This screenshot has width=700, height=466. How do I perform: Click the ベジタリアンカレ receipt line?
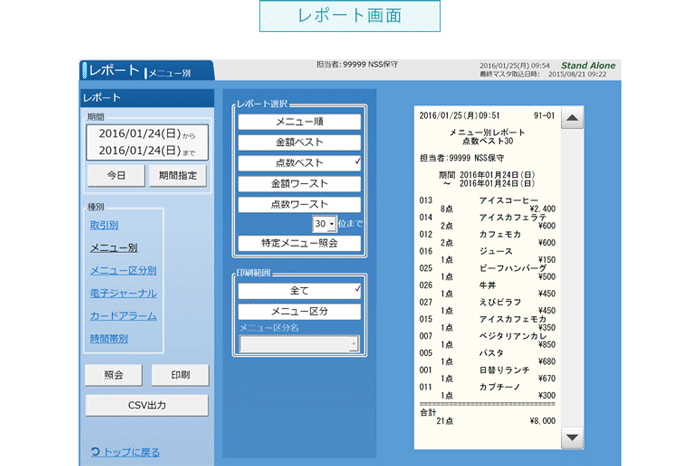tap(487, 340)
